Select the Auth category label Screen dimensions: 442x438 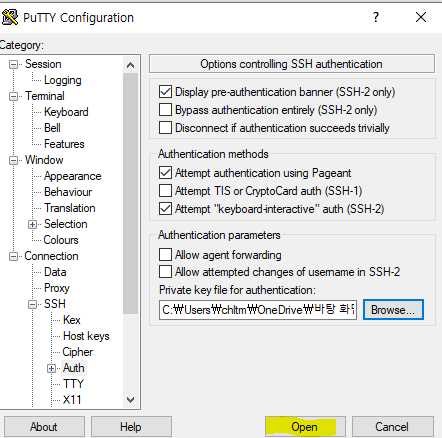tap(74, 368)
